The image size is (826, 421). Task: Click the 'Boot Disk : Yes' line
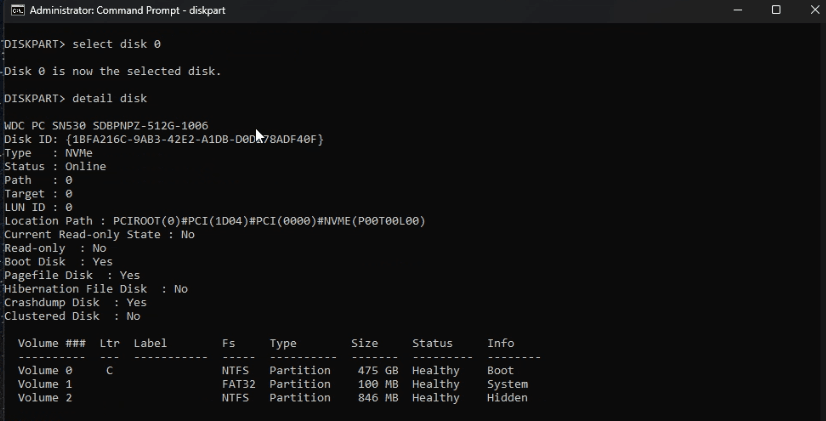[58, 262]
